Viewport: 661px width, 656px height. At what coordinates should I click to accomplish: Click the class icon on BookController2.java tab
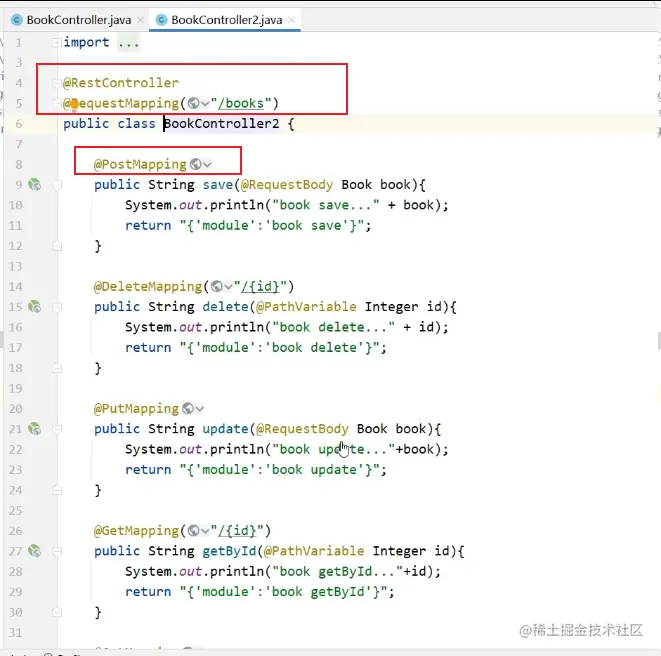coord(161,20)
